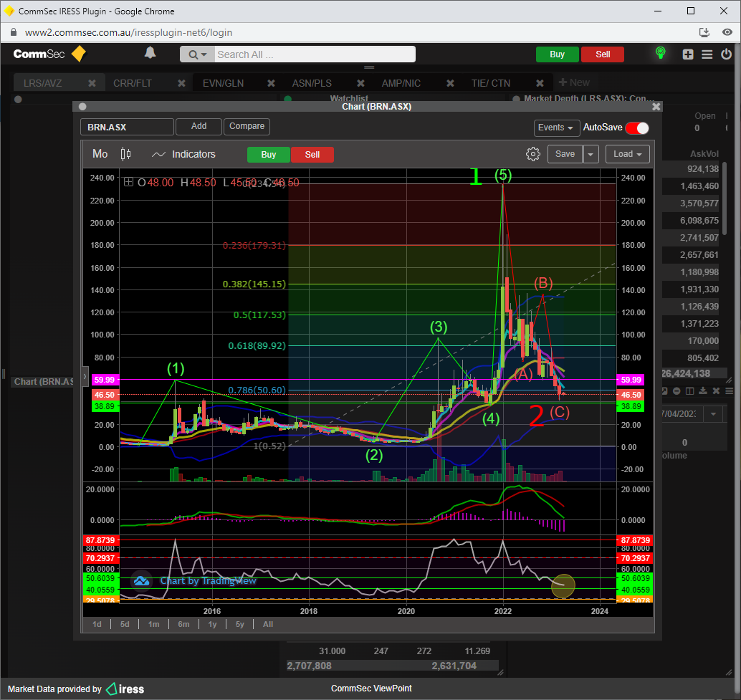This screenshot has width=741, height=700.
Task: Open the Load dropdown
Action: [627, 154]
